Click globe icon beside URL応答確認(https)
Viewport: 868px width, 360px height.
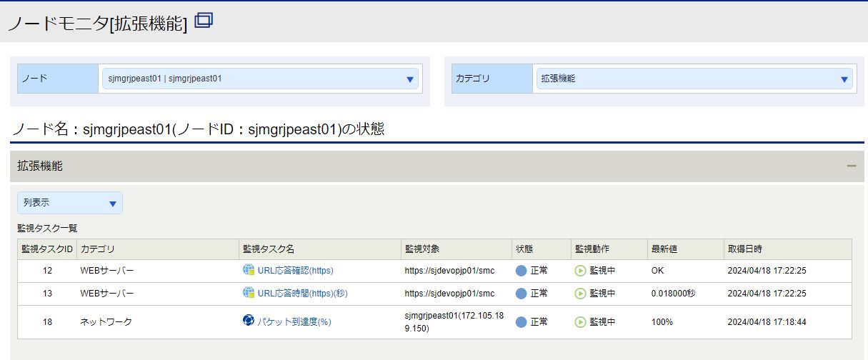(249, 270)
